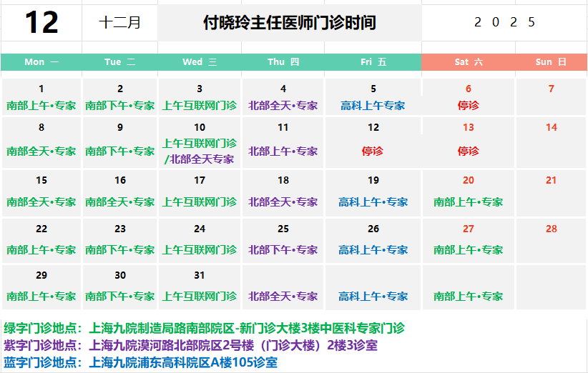Click 高科上午专家 on December 5
Viewport: 588px width, 373px height.
click(373, 105)
